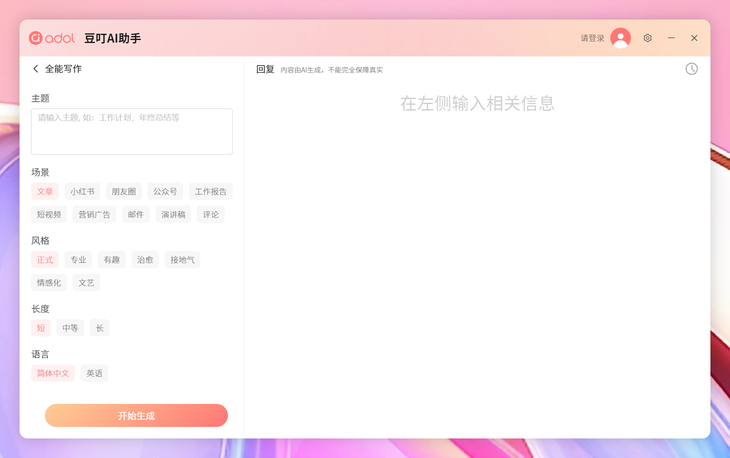Choose the 接地气 style chip

coord(182,260)
